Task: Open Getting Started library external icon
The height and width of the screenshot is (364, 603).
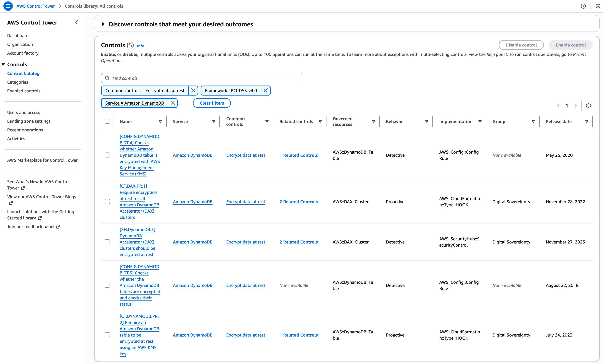Action: (40, 218)
